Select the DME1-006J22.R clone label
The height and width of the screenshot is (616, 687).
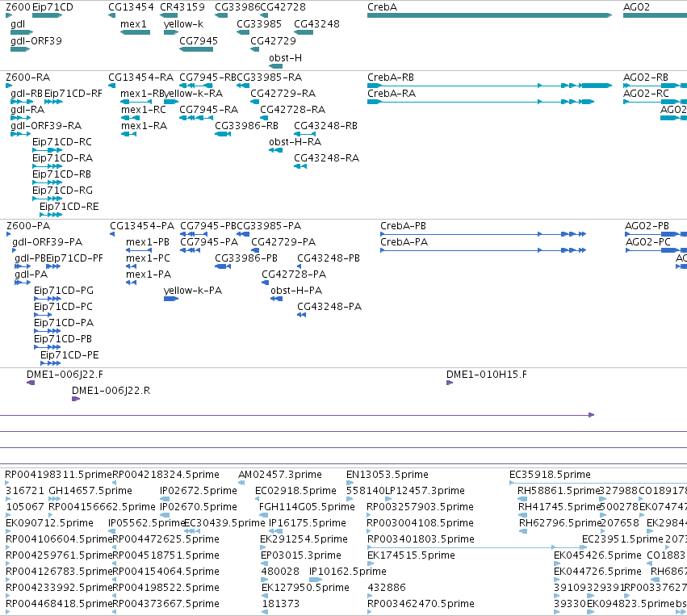tap(111, 391)
